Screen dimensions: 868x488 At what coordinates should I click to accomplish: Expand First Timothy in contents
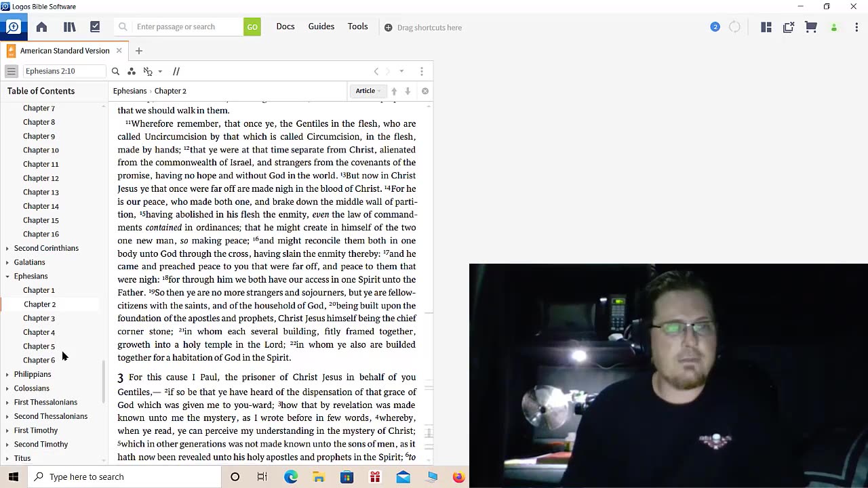(7, 430)
